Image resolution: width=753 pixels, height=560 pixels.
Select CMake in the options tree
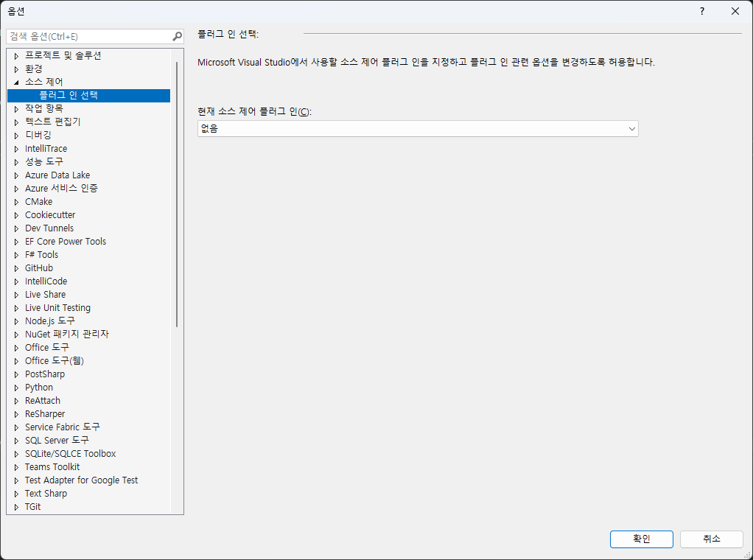click(x=39, y=202)
